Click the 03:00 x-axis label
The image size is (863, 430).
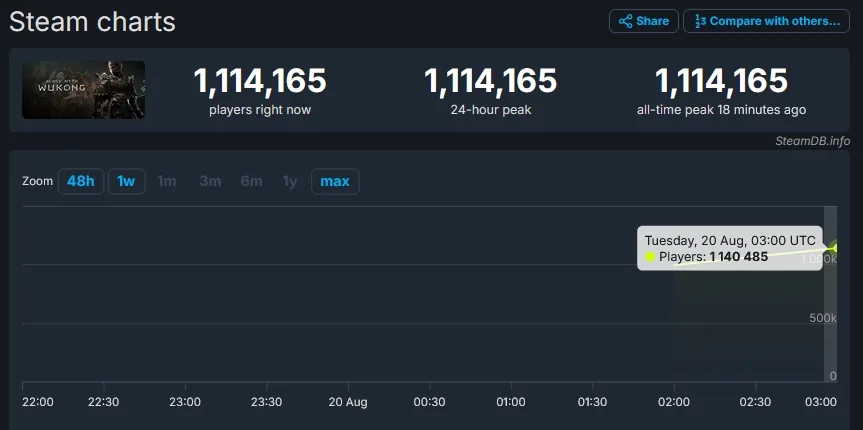821,402
